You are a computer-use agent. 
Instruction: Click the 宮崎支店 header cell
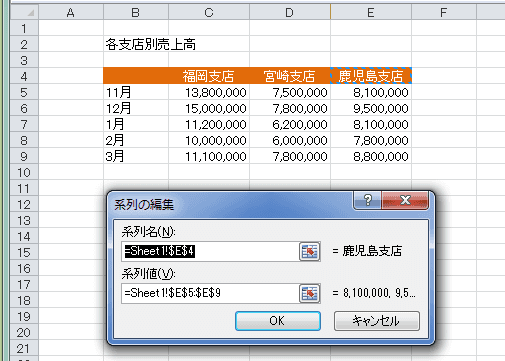click(x=290, y=76)
